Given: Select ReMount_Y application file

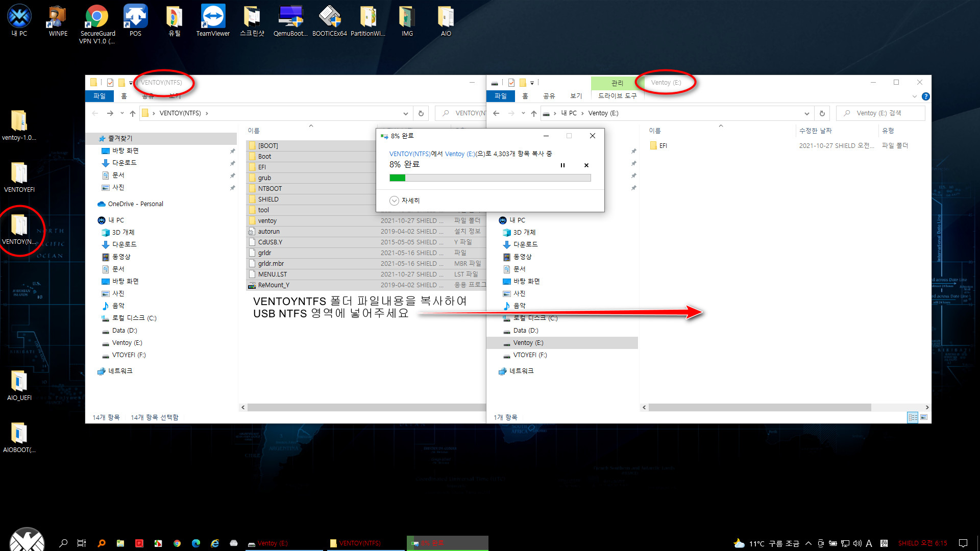Looking at the screenshot, I should click(x=273, y=285).
